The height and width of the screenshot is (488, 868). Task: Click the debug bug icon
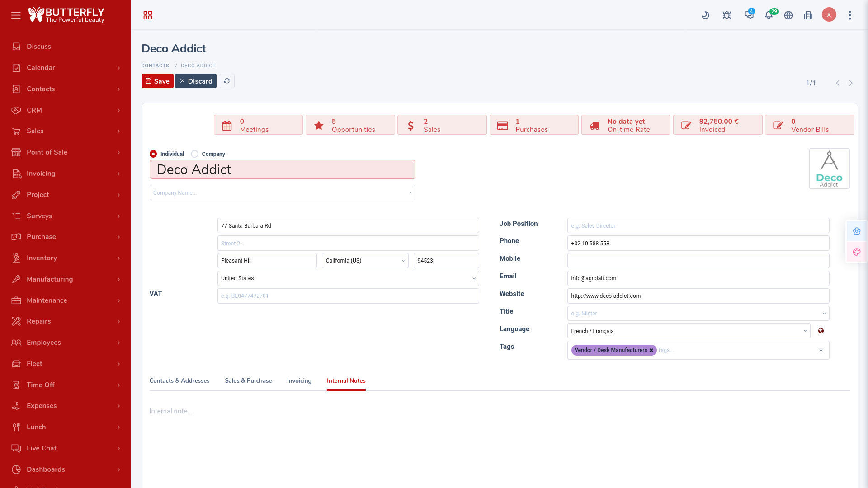[726, 15]
